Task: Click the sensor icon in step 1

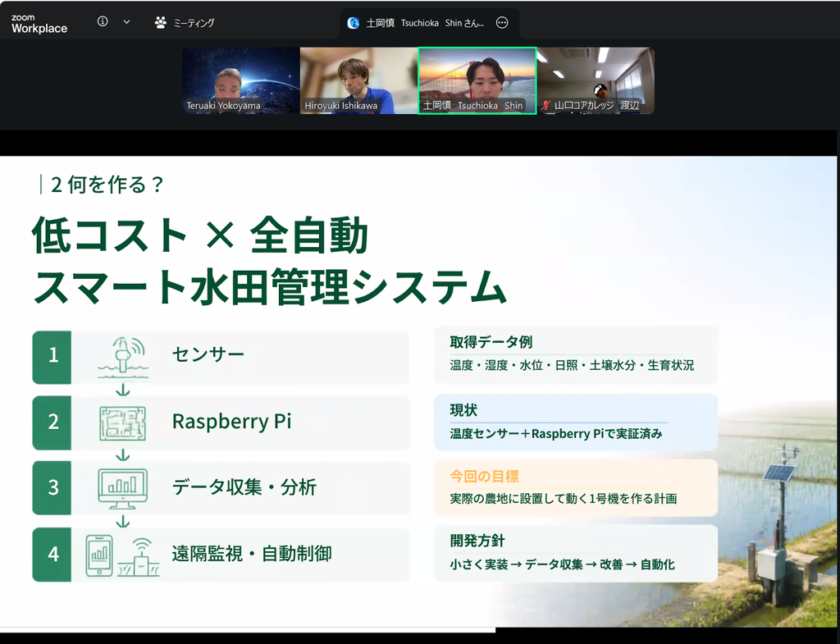Action: point(123,358)
